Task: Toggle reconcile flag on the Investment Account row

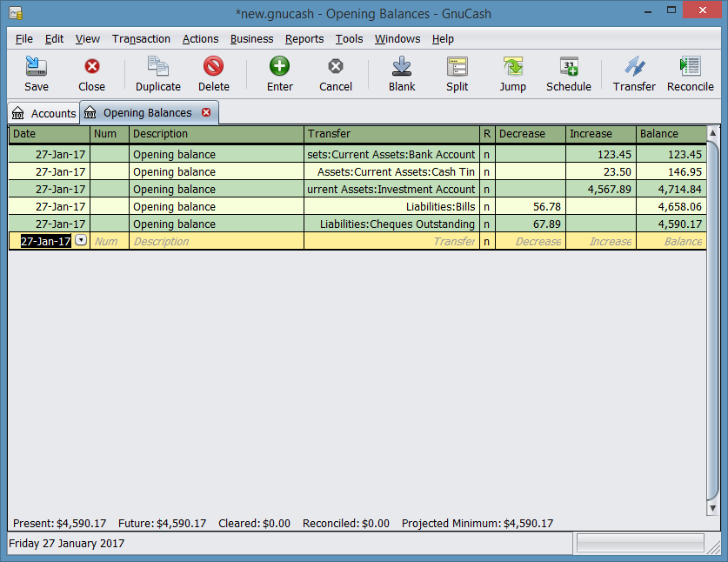Action: point(487,189)
